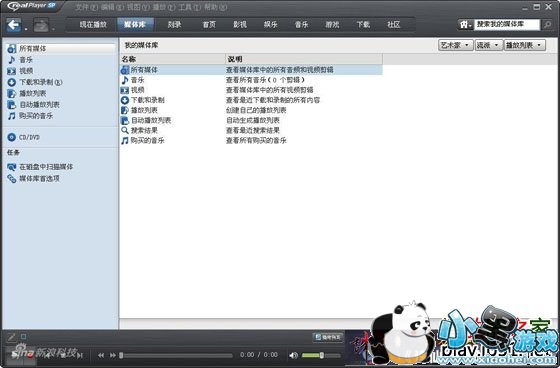This screenshot has width=560, height=368.
Task: Open the 工具 menu
Action: (189, 7)
